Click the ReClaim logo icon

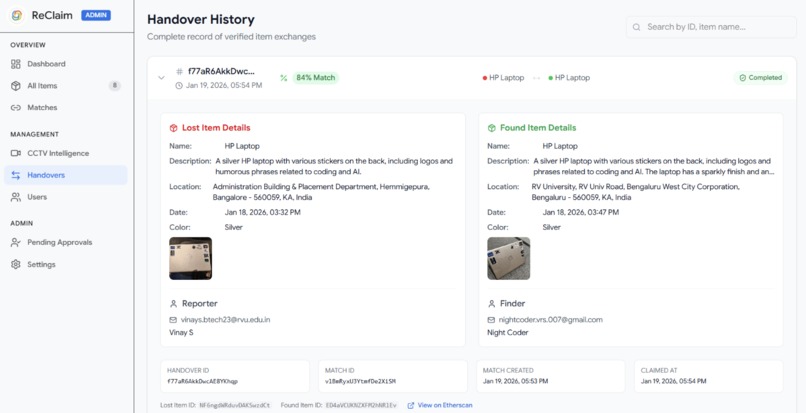point(17,15)
